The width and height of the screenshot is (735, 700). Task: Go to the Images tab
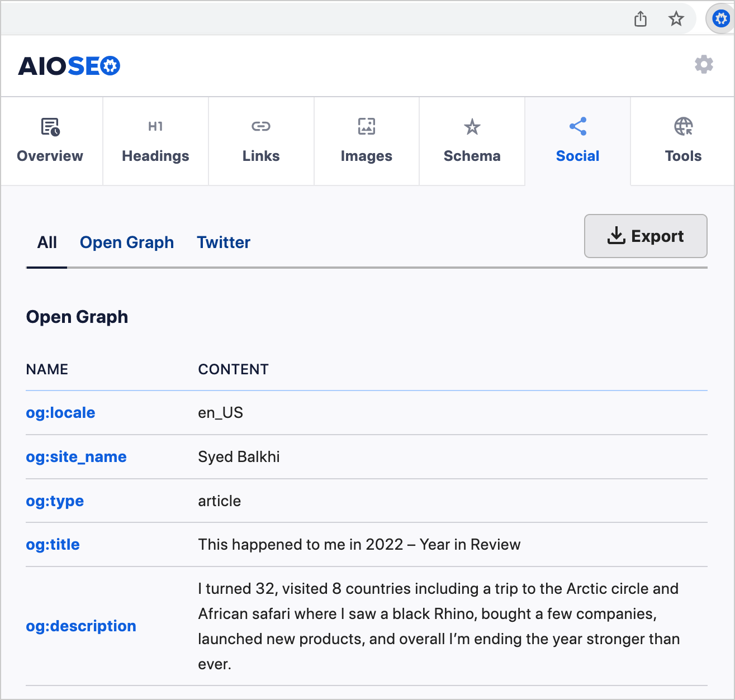click(367, 141)
